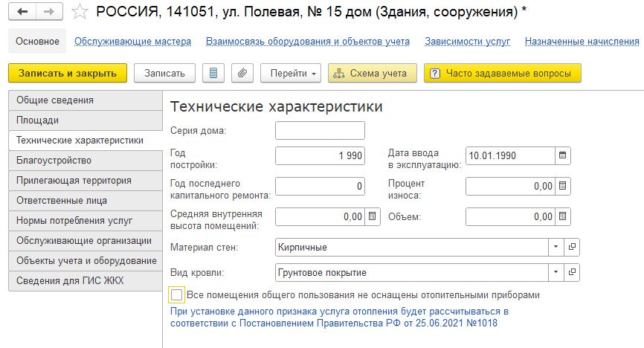Click the back navigation arrow
Image resolution: width=644 pixels, height=348 pixels.
pyautogui.click(x=23, y=13)
